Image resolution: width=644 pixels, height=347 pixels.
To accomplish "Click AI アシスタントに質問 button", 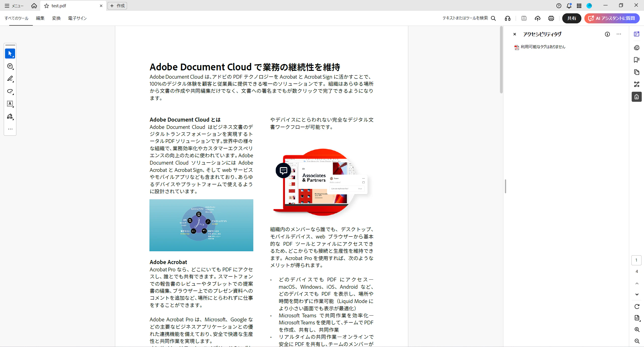I will click(x=612, y=18).
